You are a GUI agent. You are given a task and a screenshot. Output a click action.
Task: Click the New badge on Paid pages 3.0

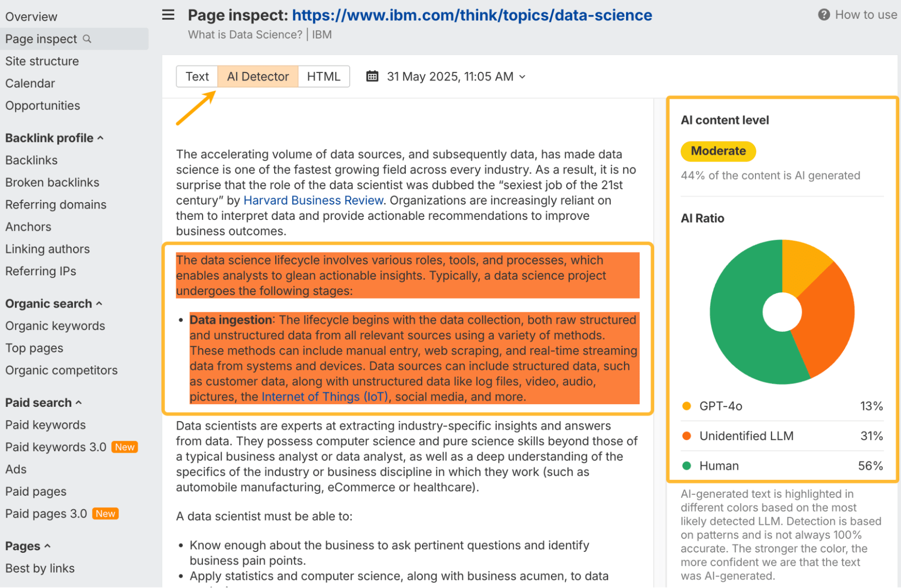[105, 514]
